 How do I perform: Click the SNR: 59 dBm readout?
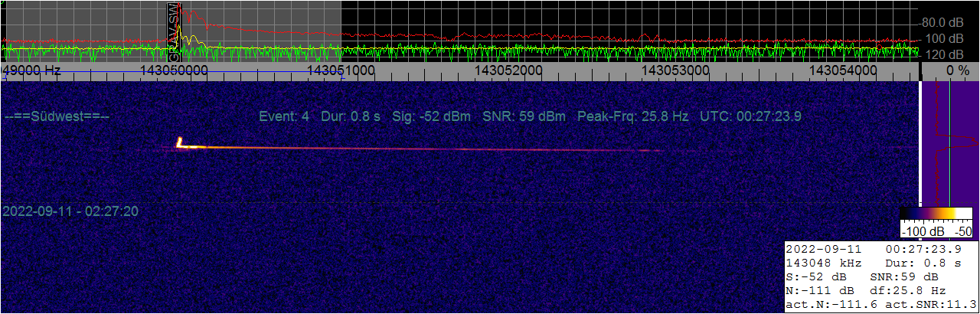tap(524, 116)
